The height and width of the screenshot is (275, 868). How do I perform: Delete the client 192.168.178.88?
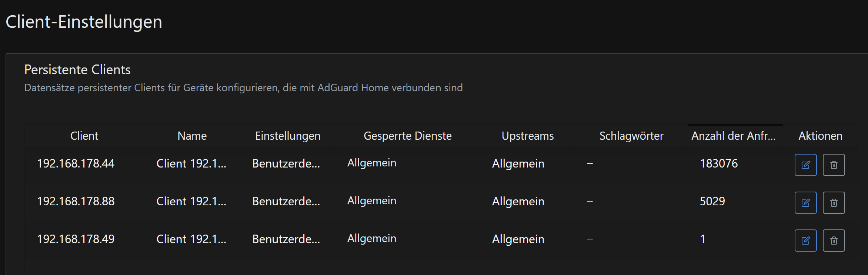tap(834, 203)
